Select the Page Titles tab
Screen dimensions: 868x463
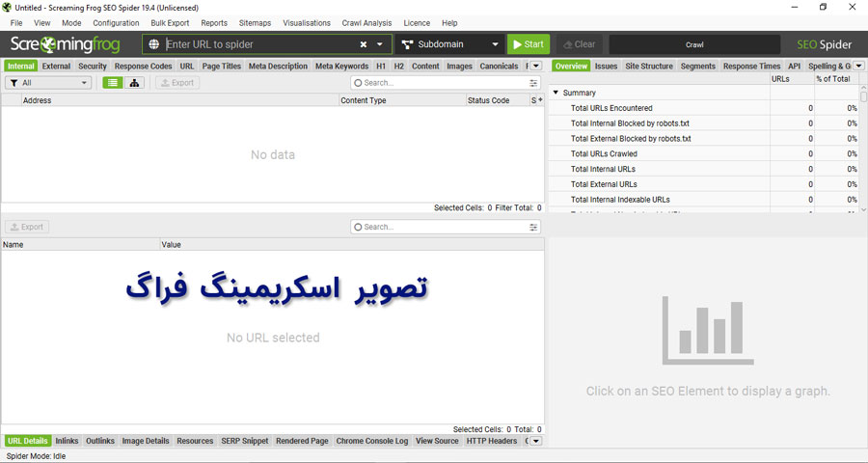(x=222, y=66)
